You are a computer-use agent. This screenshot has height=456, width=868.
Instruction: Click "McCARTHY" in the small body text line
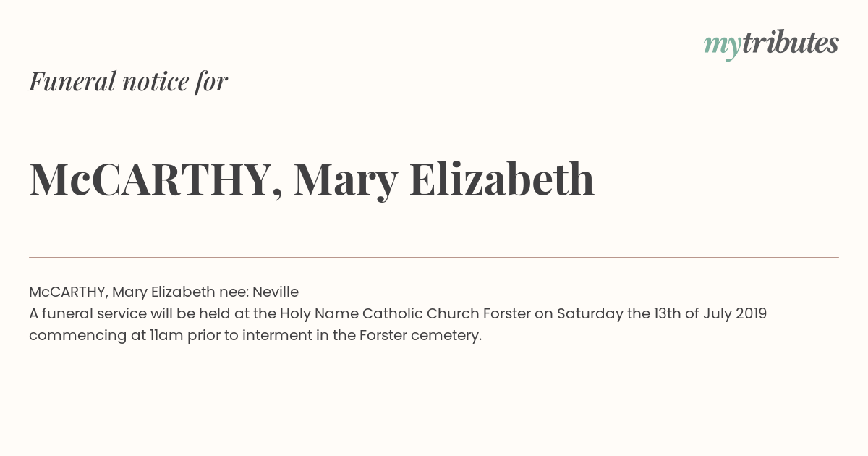tap(69, 292)
